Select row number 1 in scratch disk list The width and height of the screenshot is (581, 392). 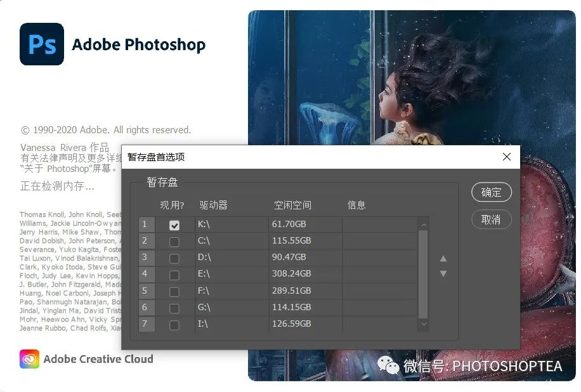pos(147,224)
